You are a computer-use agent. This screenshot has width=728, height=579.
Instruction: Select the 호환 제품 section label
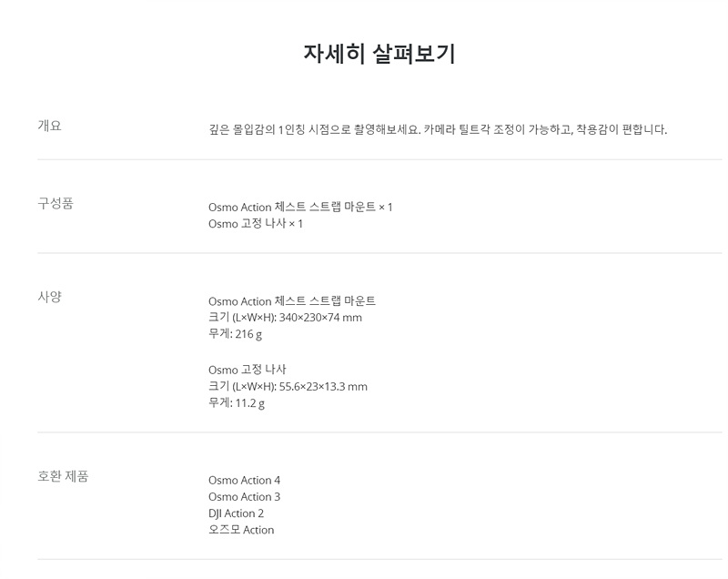coord(63,475)
